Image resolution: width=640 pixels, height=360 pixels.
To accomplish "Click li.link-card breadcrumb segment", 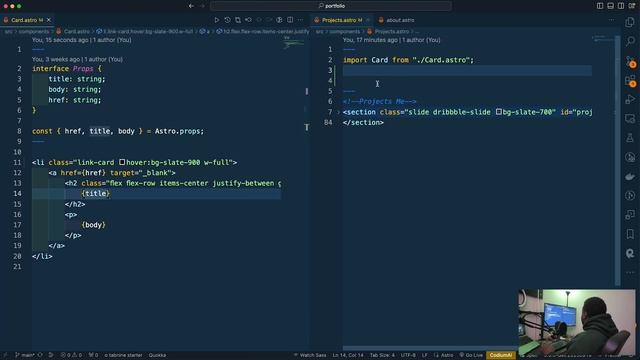I will coord(145,31).
